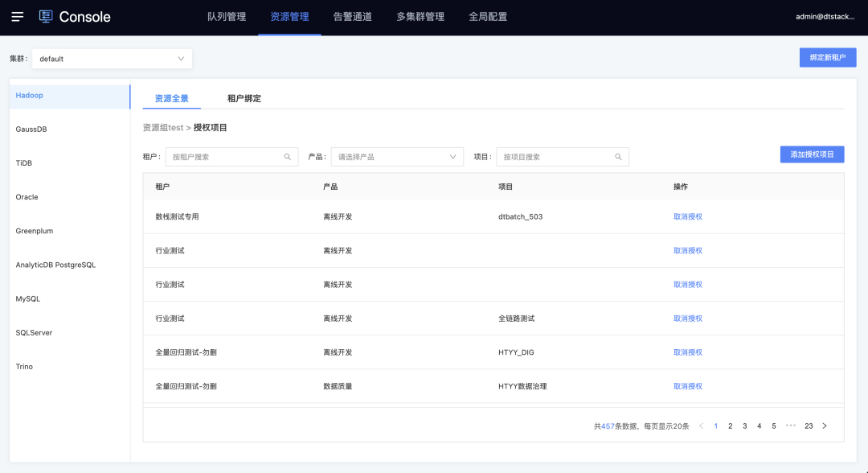Go to previous page arrow

pos(702,426)
